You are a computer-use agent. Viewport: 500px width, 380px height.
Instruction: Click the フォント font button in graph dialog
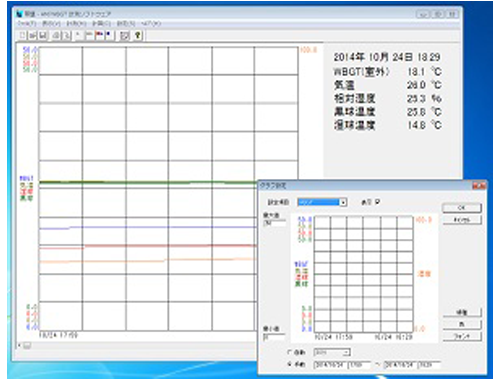[462, 336]
